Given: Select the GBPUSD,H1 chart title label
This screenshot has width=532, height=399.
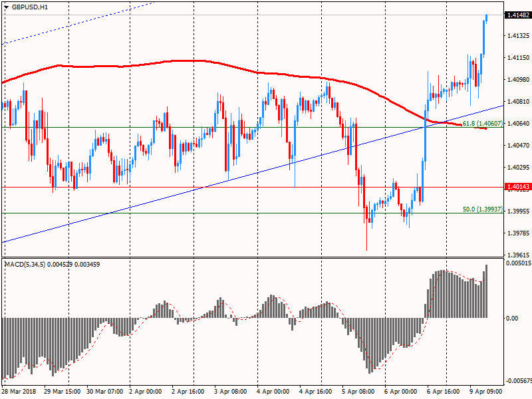Looking at the screenshot, I should tap(30, 7).
